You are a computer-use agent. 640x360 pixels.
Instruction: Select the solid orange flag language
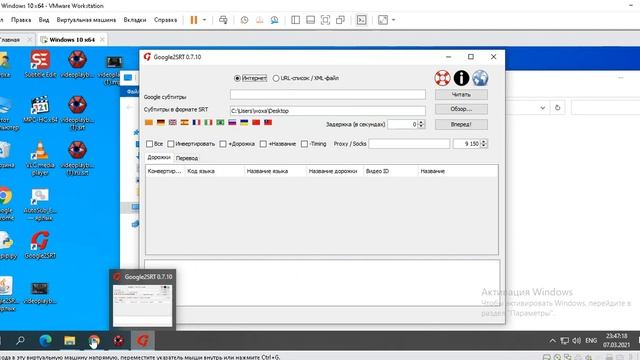[x=149, y=122]
